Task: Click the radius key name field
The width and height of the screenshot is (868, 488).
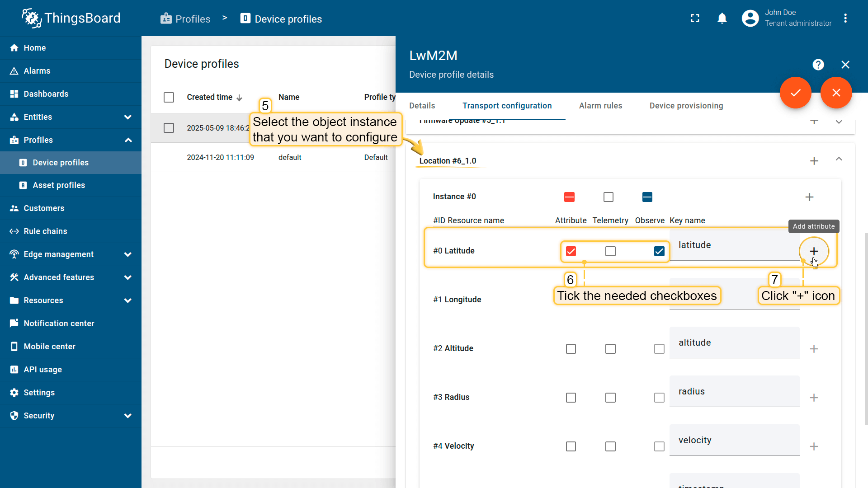Action: [734, 391]
